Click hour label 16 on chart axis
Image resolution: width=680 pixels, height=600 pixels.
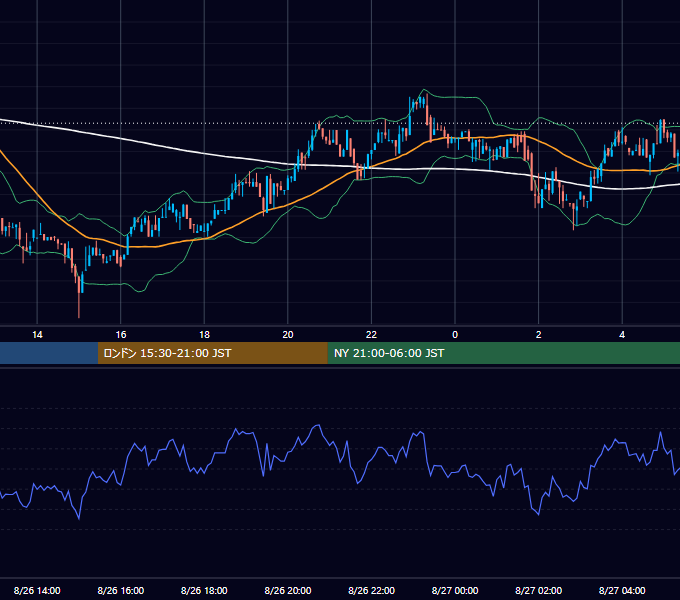[121, 335]
